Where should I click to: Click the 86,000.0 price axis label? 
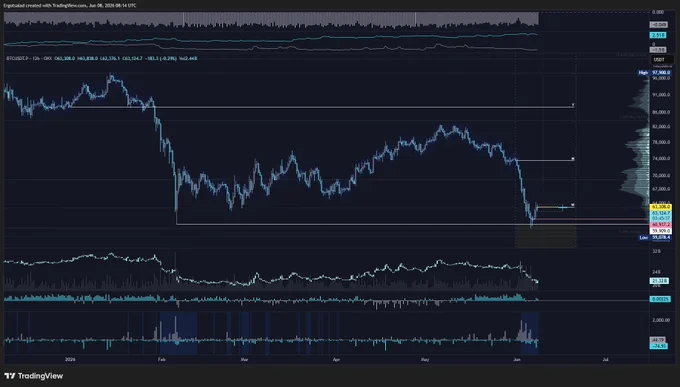[661, 112]
